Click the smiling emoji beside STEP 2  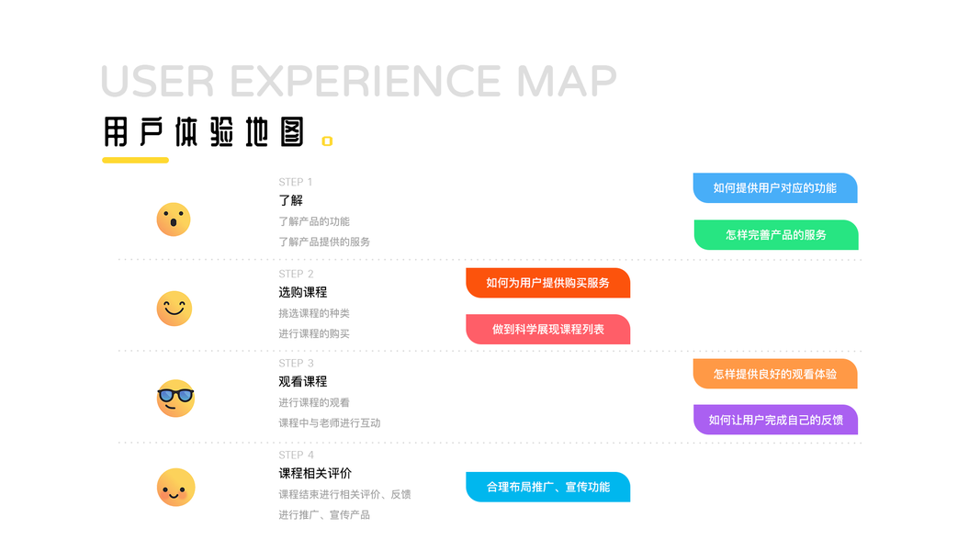click(174, 309)
